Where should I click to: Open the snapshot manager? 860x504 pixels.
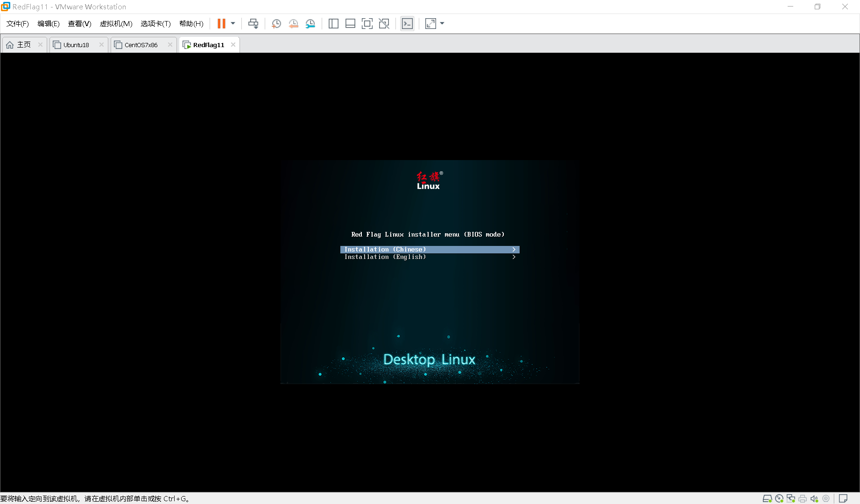[310, 24]
